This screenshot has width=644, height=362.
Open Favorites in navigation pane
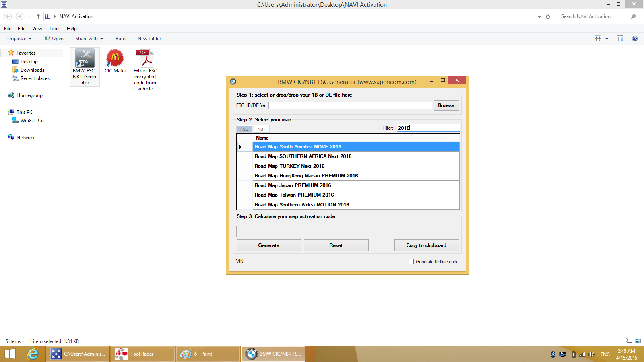coord(26,53)
